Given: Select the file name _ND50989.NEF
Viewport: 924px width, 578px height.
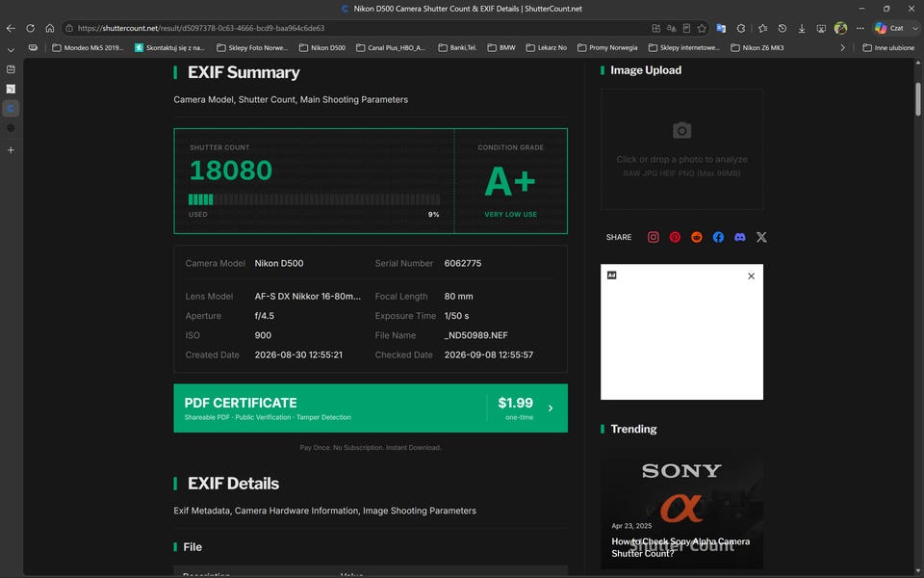Looking at the screenshot, I should click(475, 335).
